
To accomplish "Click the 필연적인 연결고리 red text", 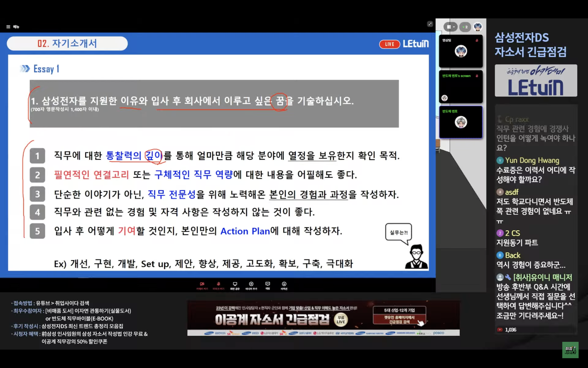I will tap(91, 175).
